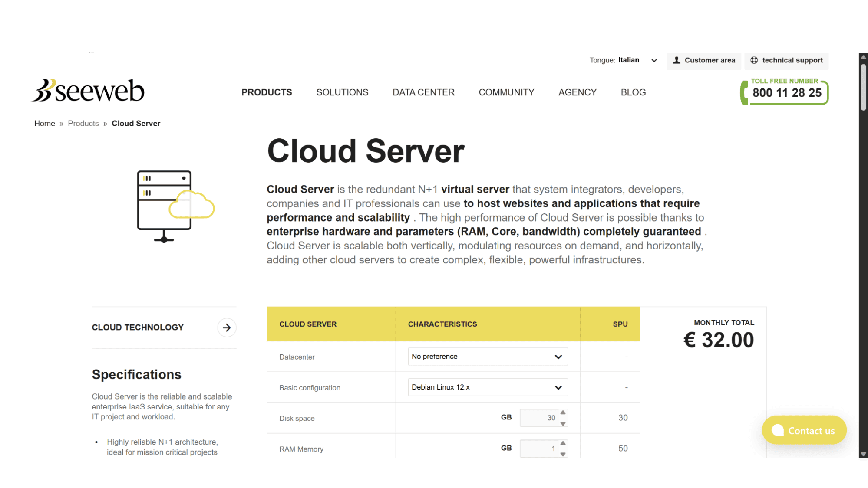Open the DATA CENTER menu
The image size is (868, 488).
[423, 92]
